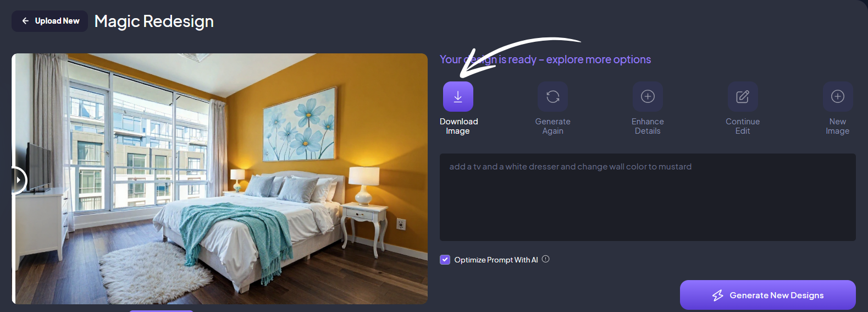Click the Generate Again label text
This screenshot has width=868, height=312.
pyautogui.click(x=552, y=126)
